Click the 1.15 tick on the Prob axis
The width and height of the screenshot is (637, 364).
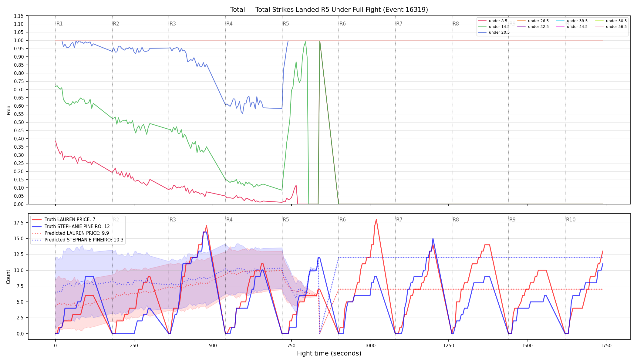tap(19, 16)
